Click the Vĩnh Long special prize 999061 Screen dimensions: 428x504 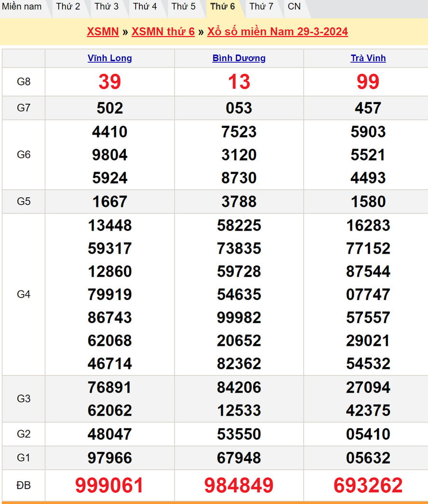click(110, 485)
